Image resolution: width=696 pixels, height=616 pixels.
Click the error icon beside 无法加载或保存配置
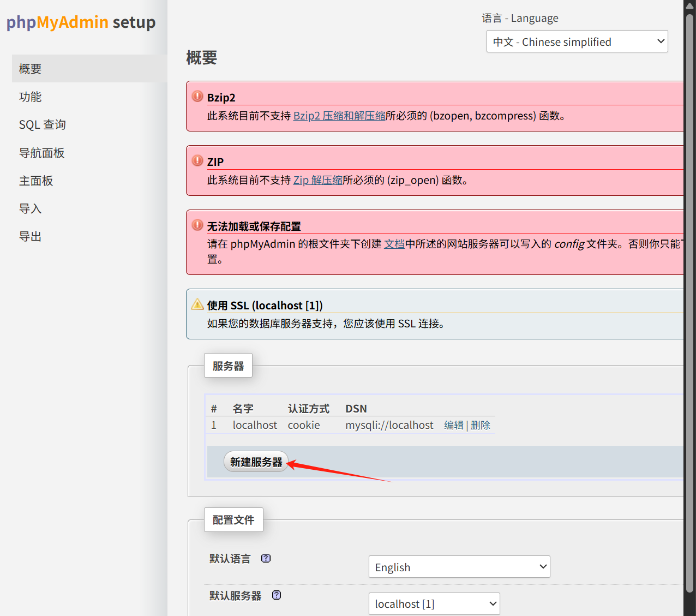[197, 225]
